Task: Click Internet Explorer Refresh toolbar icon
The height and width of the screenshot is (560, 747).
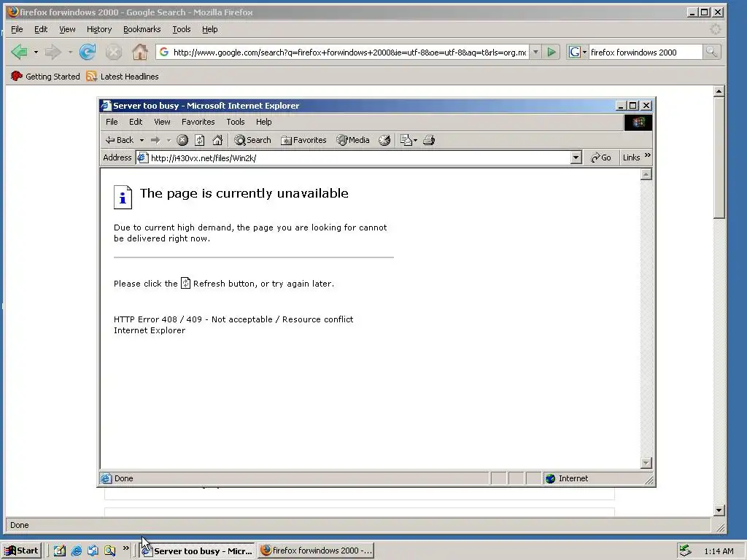Action: pos(200,140)
